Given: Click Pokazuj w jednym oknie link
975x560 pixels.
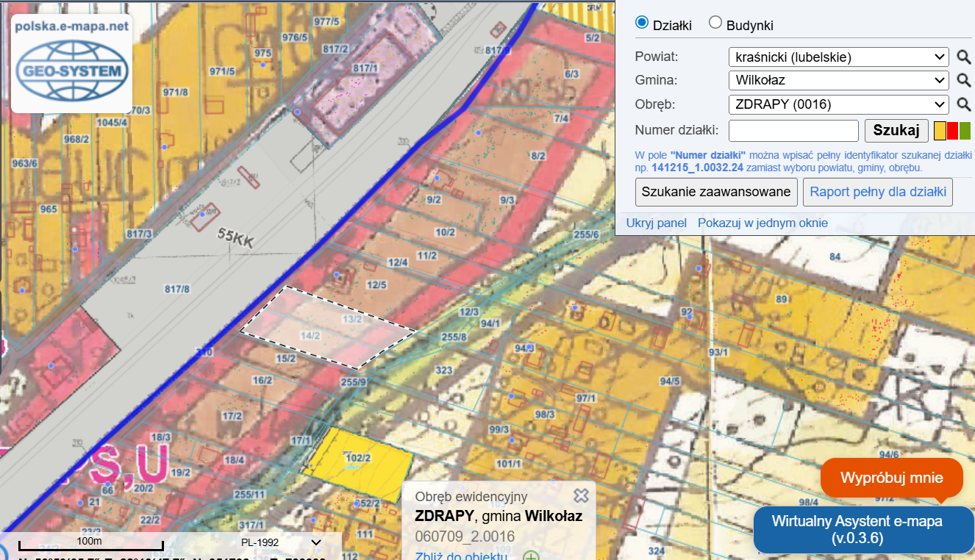Looking at the screenshot, I should point(762,223).
